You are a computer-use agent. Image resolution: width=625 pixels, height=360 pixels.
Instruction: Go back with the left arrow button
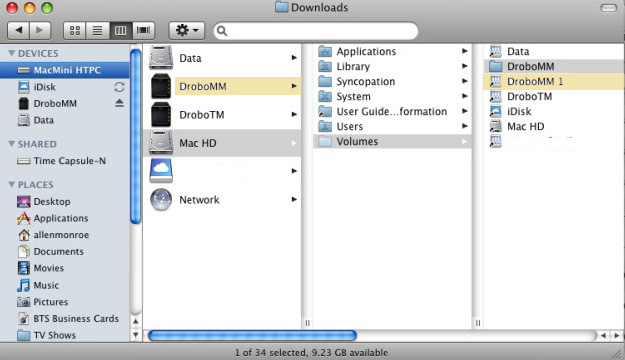[18, 30]
